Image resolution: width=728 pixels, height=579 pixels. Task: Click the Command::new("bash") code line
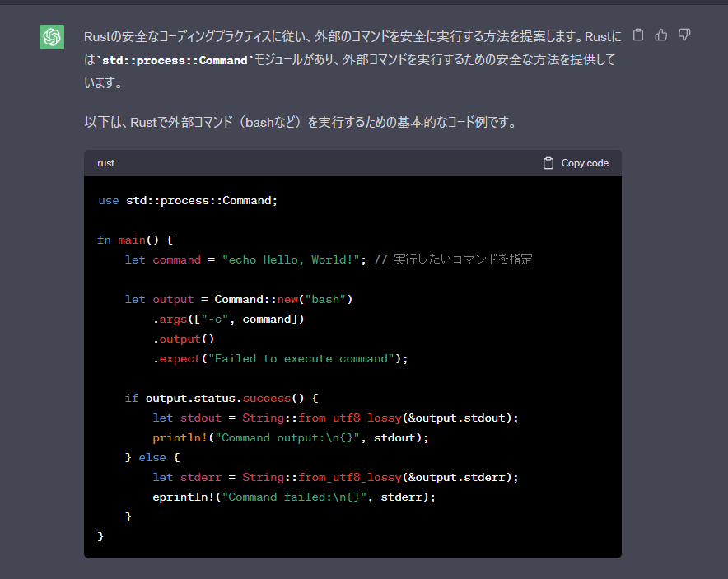point(239,300)
